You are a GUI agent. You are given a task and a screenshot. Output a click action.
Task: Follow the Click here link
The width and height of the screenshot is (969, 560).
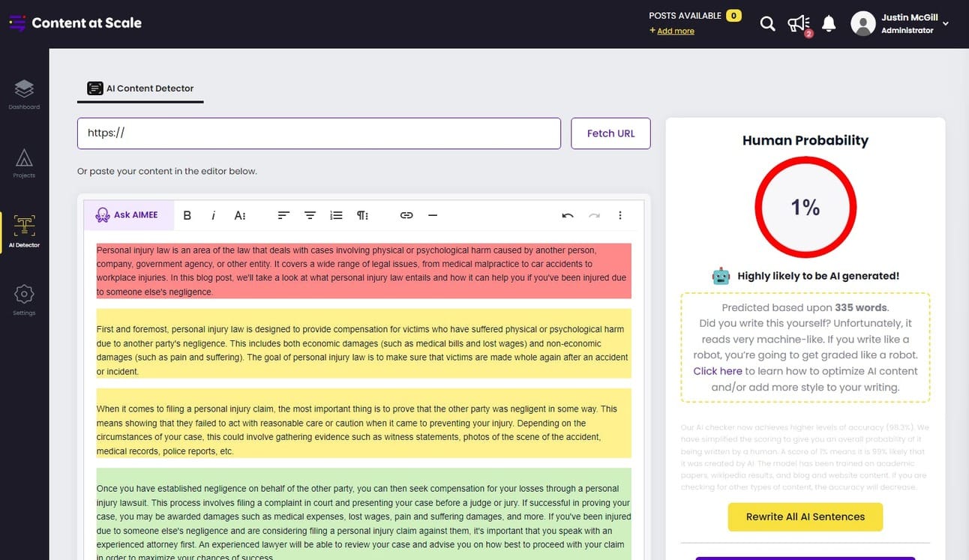coord(718,371)
